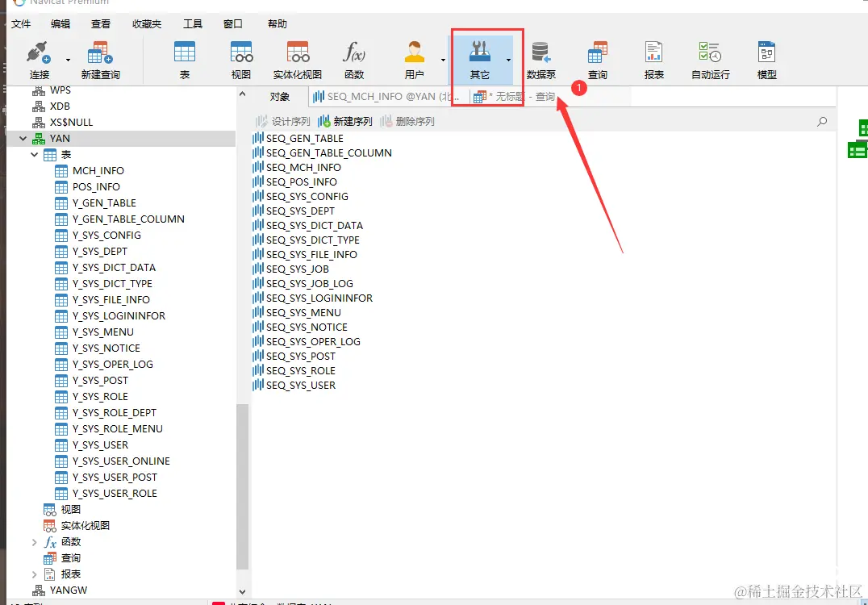868x605 pixels.
Task: Open the 其它 dropdown arrow
Action: (508, 60)
